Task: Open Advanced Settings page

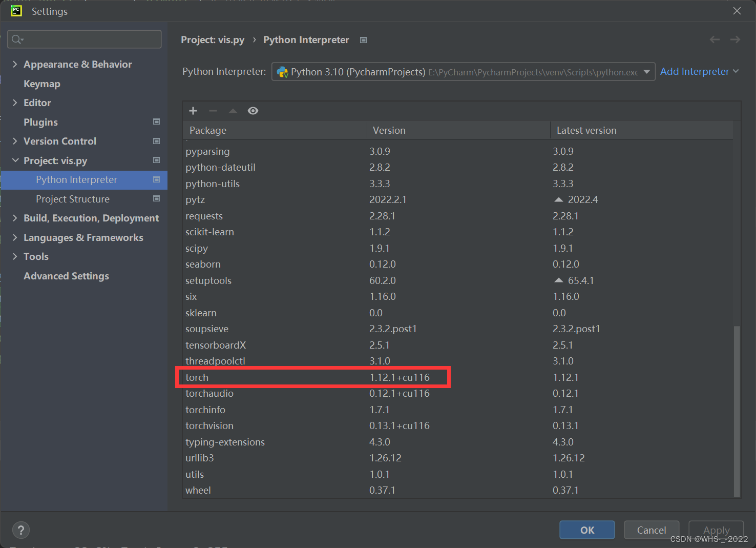Action: 66,276
